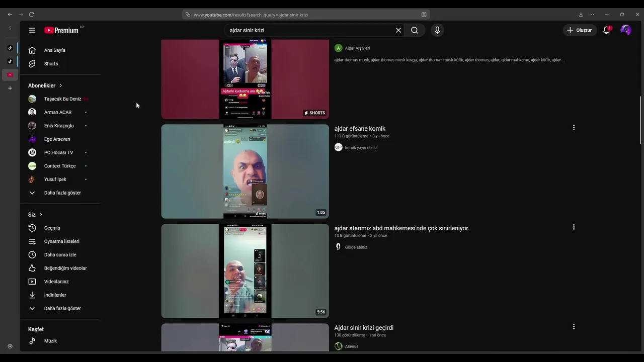Switch to second TikTok pinned tab
This screenshot has width=644, height=362.
pos(10,61)
